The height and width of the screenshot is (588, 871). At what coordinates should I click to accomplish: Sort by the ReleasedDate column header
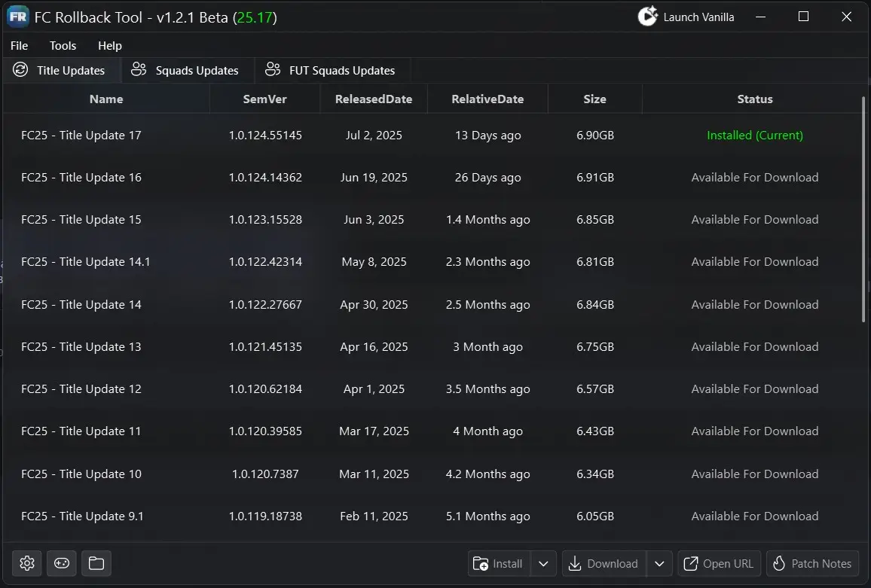point(374,99)
